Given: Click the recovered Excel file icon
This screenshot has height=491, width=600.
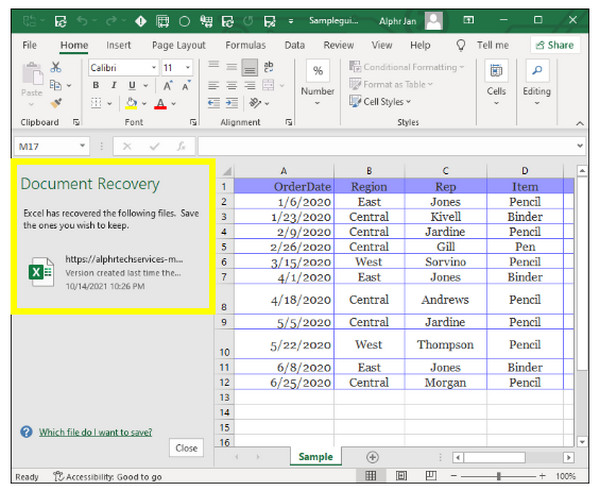Looking at the screenshot, I should click(x=41, y=272).
